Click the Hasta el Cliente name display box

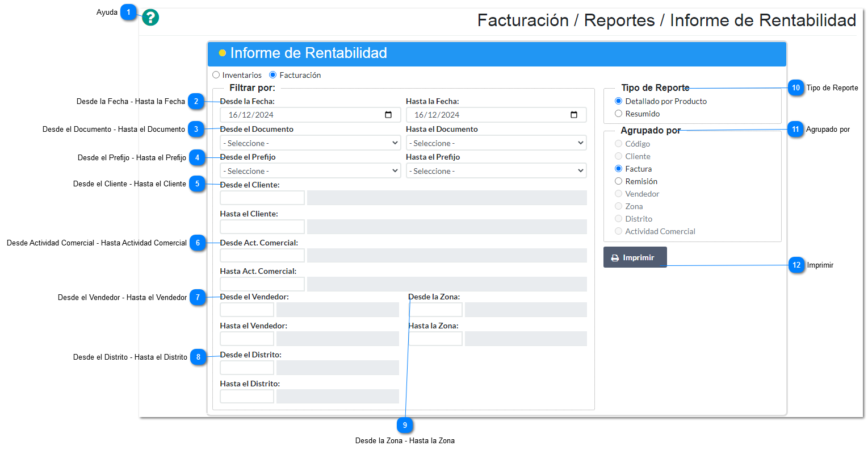pos(447,227)
